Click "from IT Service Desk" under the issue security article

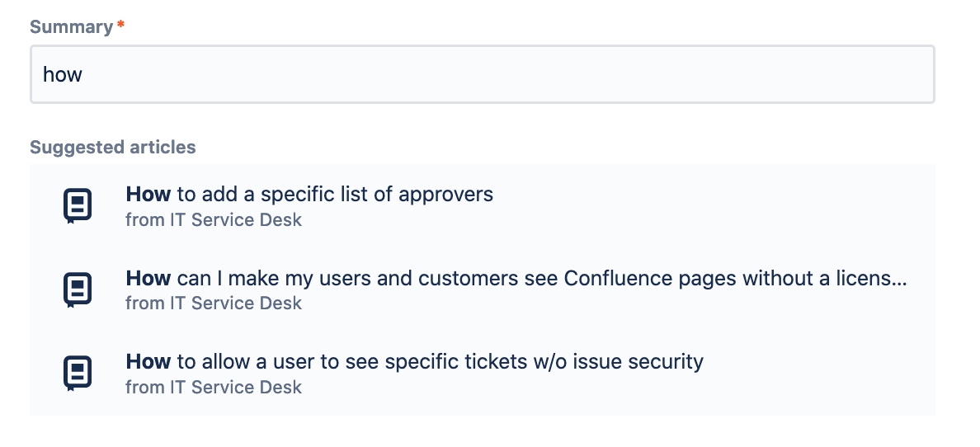(x=214, y=387)
